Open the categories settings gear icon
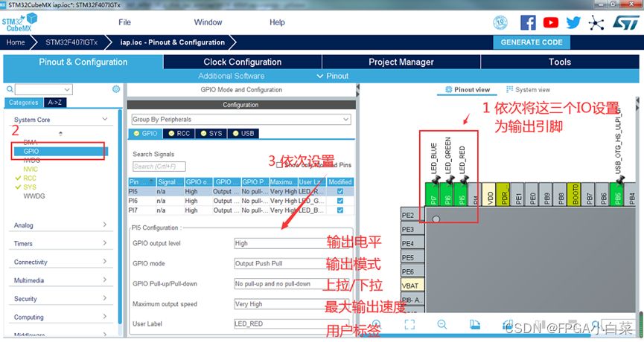Viewport: 644px width, 342px height. (x=116, y=89)
